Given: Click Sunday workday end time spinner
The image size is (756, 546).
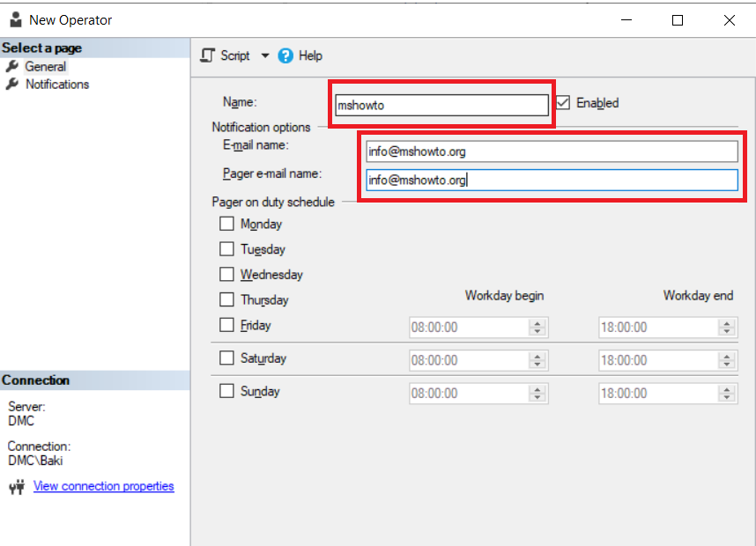Looking at the screenshot, I should coord(727,393).
